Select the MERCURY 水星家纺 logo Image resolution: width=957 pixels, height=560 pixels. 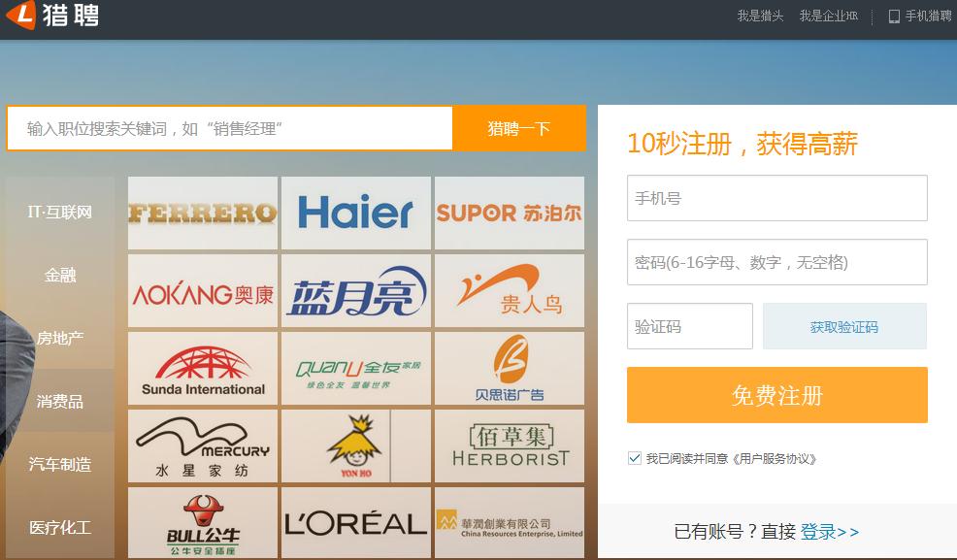201,445
